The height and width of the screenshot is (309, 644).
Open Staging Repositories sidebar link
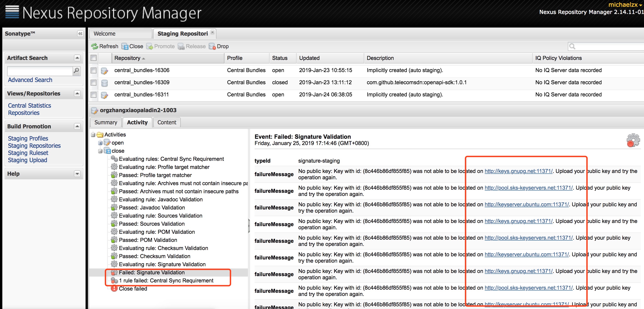[x=34, y=146]
